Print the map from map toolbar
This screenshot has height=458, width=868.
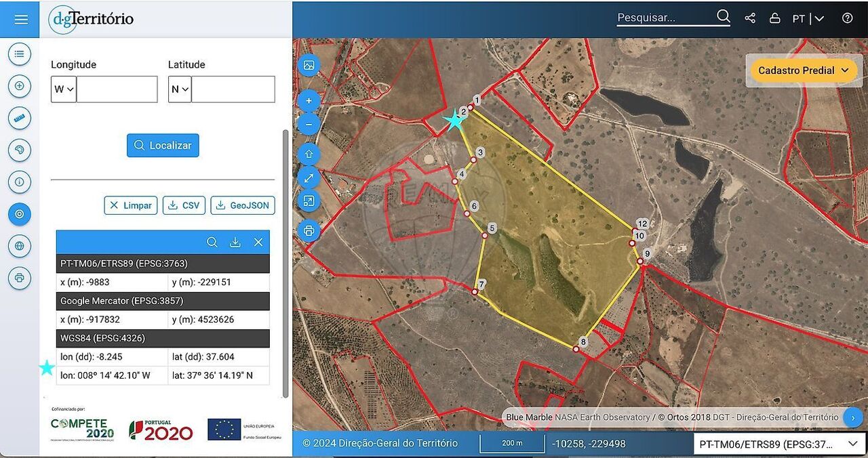point(309,230)
